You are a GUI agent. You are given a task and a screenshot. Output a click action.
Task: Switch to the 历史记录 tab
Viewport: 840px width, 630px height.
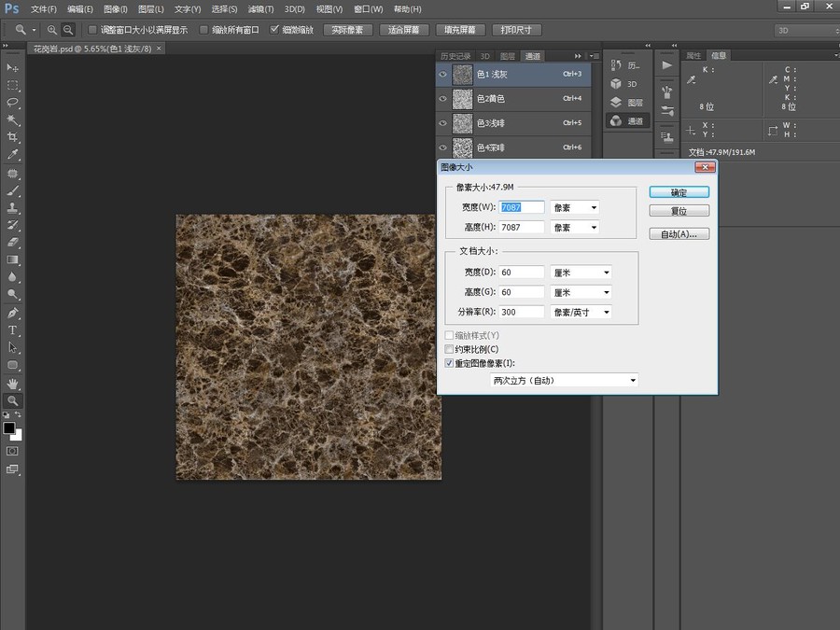click(x=455, y=56)
